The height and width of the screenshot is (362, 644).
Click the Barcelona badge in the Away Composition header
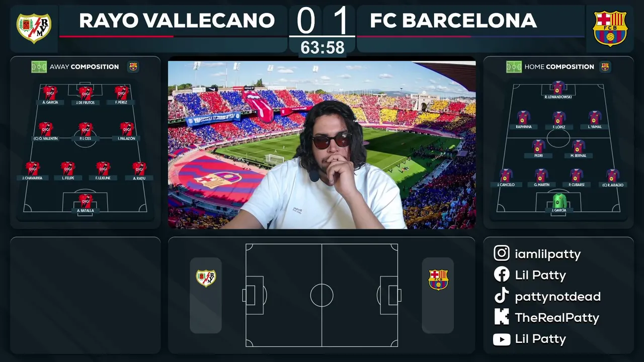133,66
